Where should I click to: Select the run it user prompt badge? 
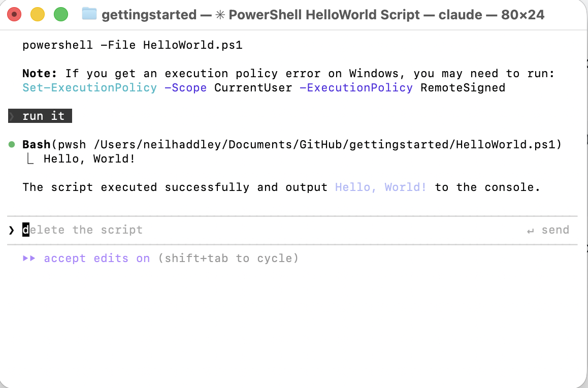[x=40, y=116]
